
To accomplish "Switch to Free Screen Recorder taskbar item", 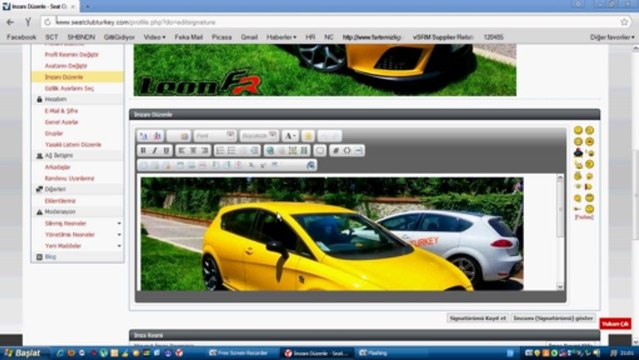I will coord(239,353).
